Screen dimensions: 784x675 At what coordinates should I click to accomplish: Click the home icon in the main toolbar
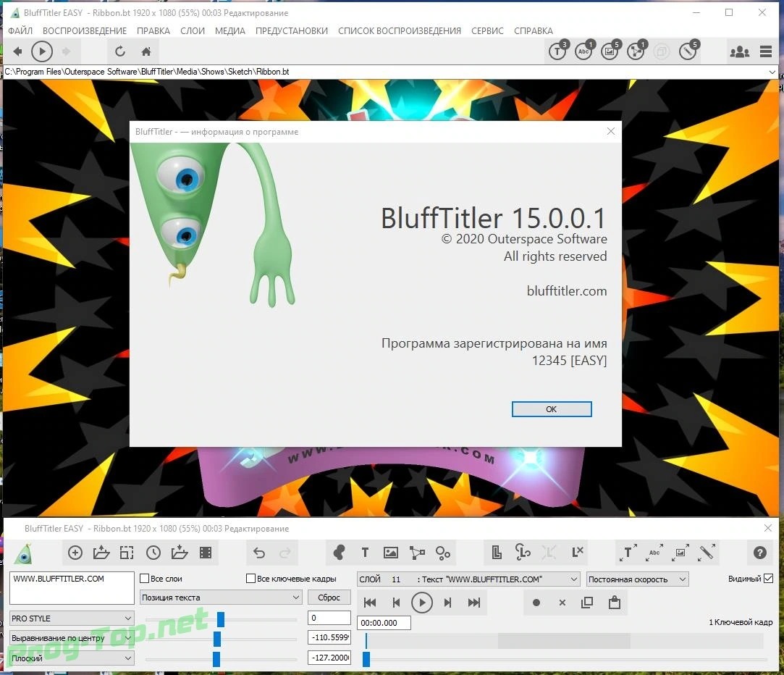pos(146,51)
